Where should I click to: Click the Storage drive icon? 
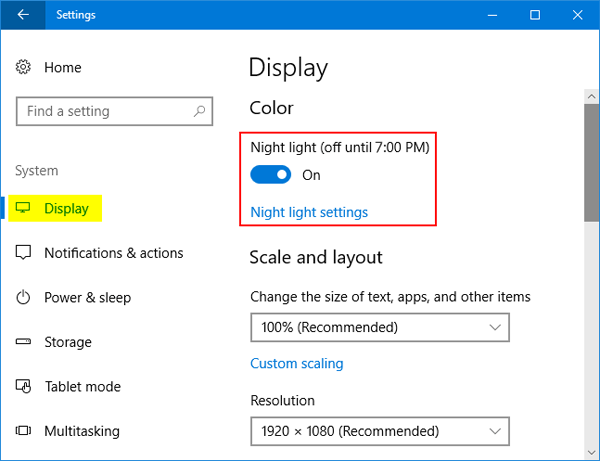pos(24,342)
